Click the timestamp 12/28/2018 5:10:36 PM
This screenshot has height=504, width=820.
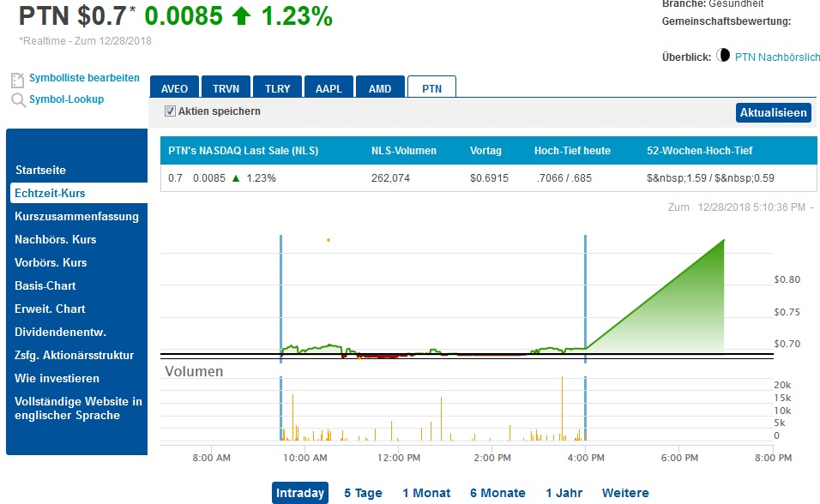[751, 207]
